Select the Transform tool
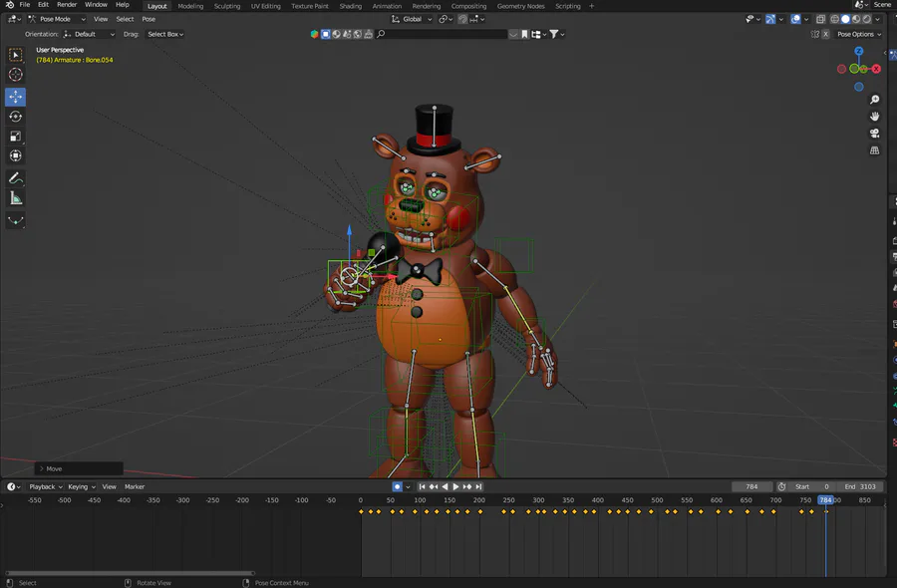897x588 pixels. [x=15, y=155]
